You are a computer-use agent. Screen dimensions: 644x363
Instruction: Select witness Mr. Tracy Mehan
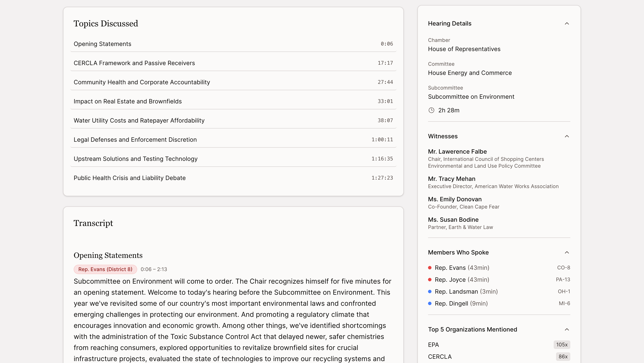pyautogui.click(x=451, y=179)
